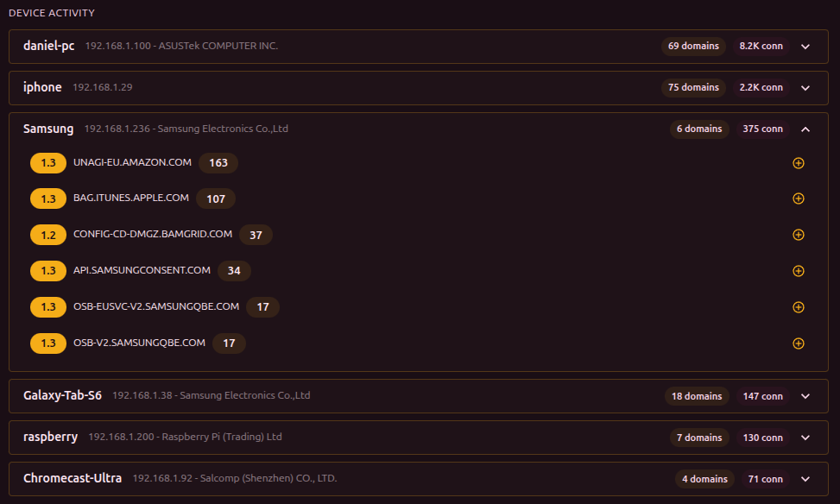
Task: Click plus icon for OSB-V2.SAMSUNGQBE.COM row
Action: coord(798,343)
